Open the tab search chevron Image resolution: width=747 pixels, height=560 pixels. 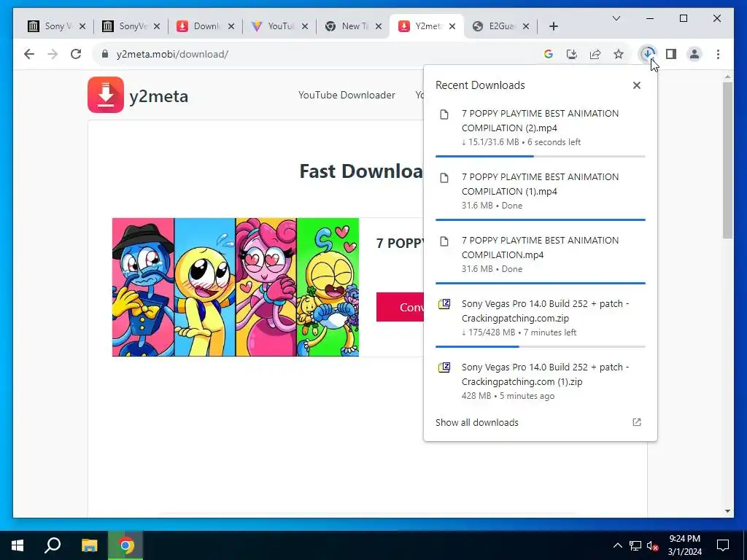pyautogui.click(x=616, y=18)
